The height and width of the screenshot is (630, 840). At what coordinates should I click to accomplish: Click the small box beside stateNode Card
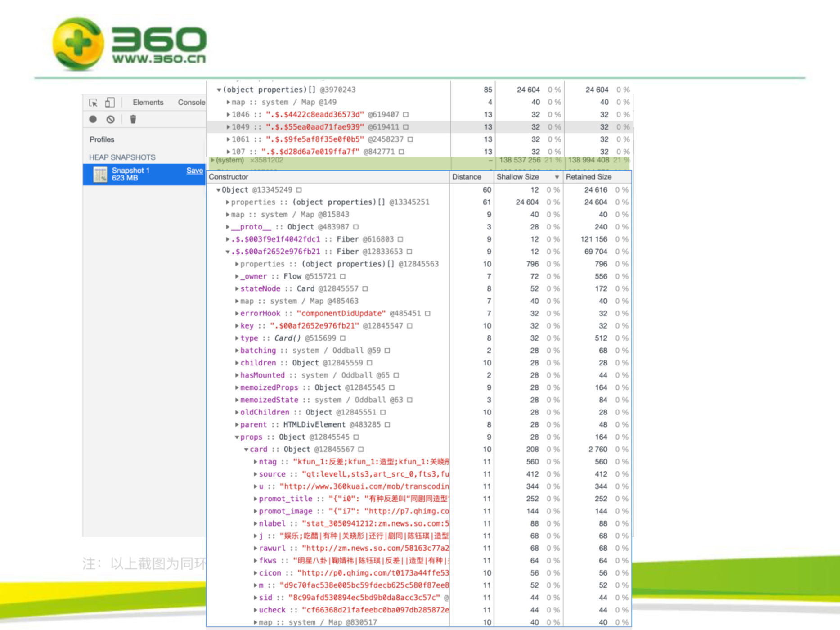pos(365,289)
